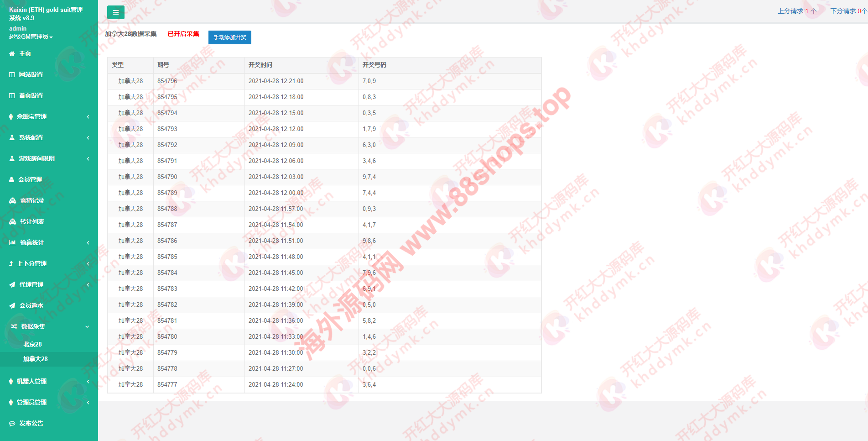Click the columns icon beside 网站设置
868x441 pixels.
[12, 75]
